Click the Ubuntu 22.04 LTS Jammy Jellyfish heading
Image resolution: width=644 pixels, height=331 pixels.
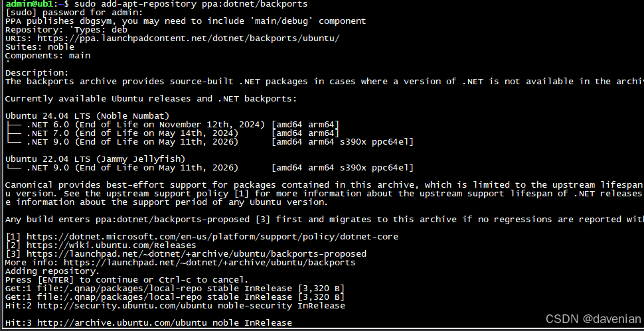(96, 159)
